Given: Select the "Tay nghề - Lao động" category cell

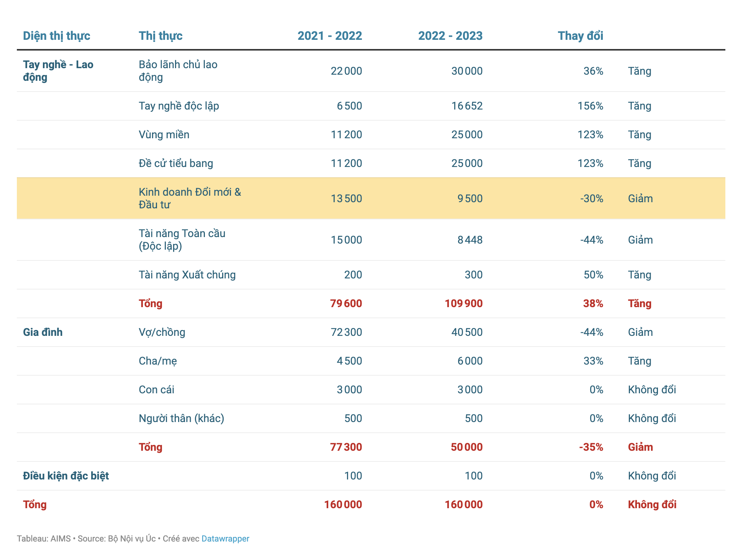Looking at the screenshot, I should 58,71.
